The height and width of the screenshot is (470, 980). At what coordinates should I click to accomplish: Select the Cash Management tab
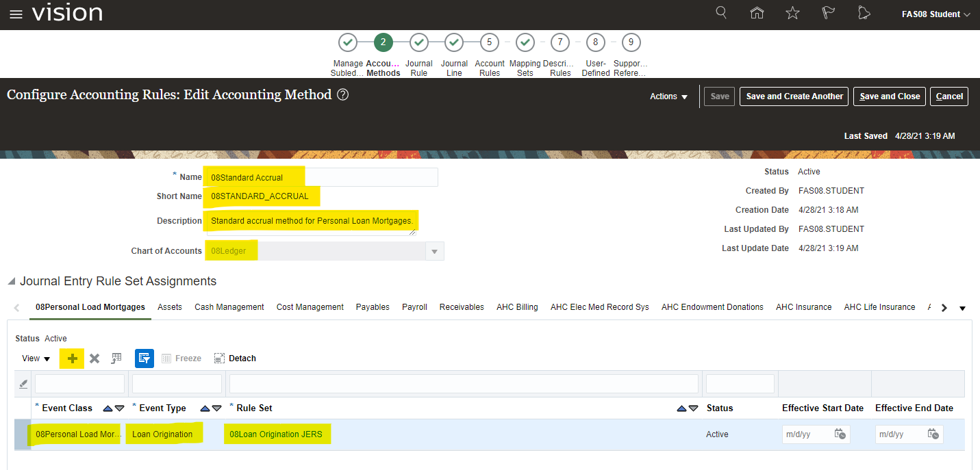229,307
